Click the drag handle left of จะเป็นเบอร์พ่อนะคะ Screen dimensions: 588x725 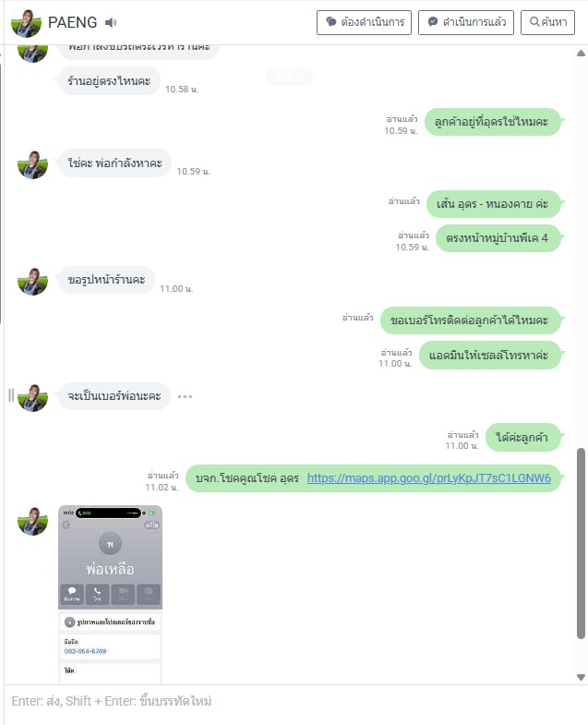point(11,395)
